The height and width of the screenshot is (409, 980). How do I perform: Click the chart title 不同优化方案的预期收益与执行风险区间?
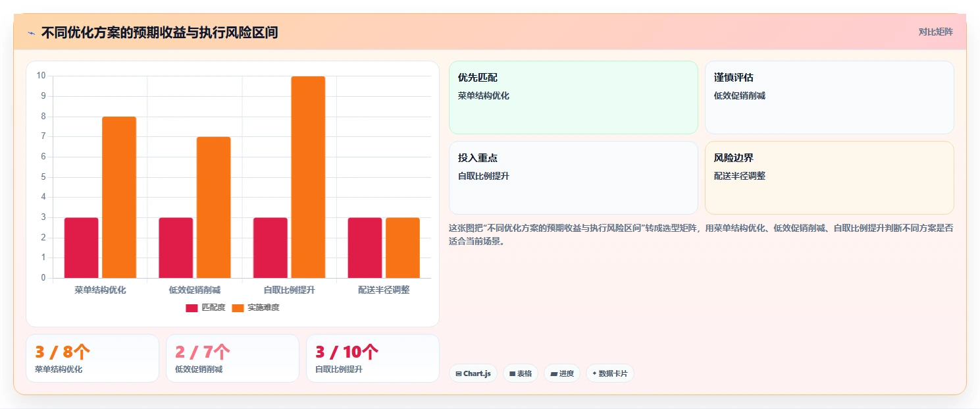(x=159, y=32)
